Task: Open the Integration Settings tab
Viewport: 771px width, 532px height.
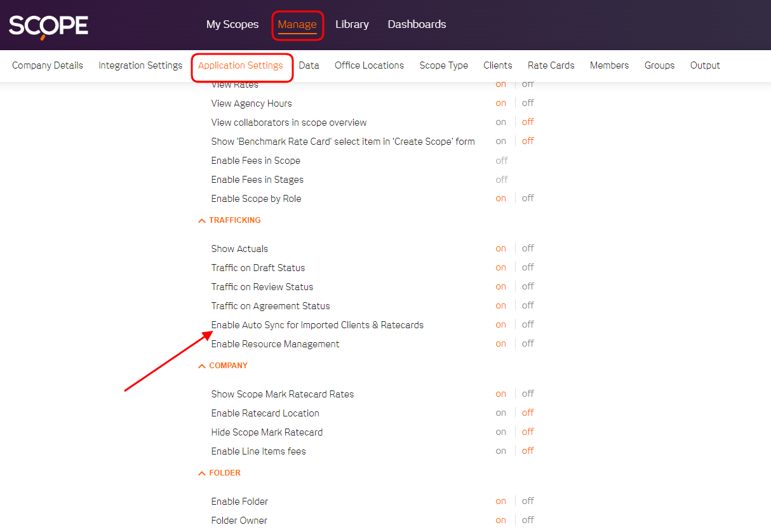Action: 140,65
